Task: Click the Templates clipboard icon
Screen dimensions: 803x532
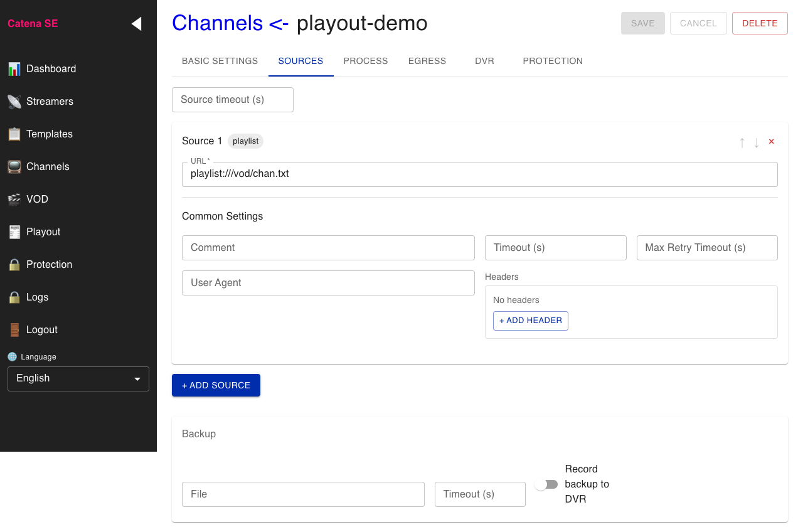Action: click(x=14, y=134)
